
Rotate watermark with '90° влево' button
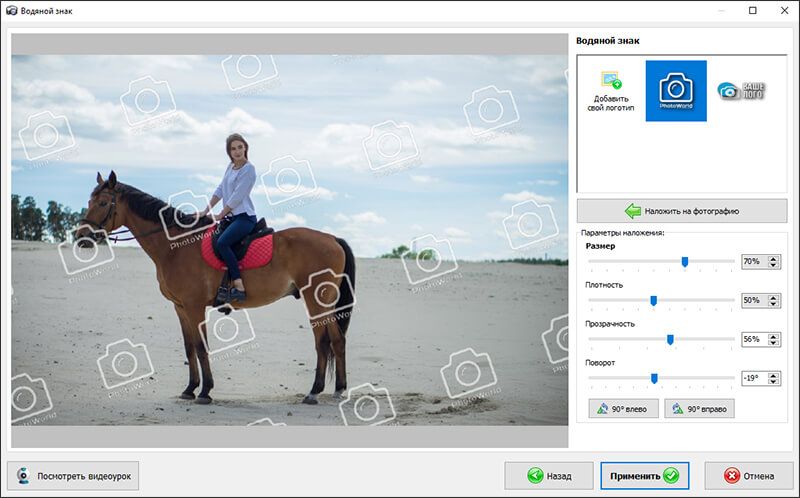pyautogui.click(x=623, y=409)
